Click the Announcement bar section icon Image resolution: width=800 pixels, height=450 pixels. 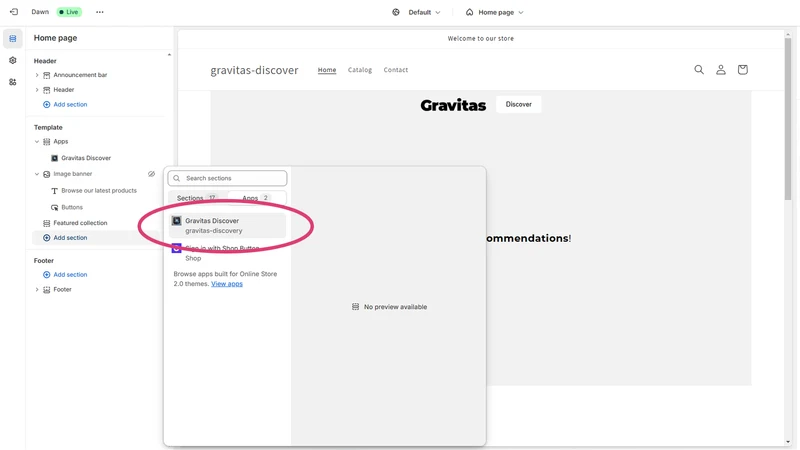tap(46, 75)
